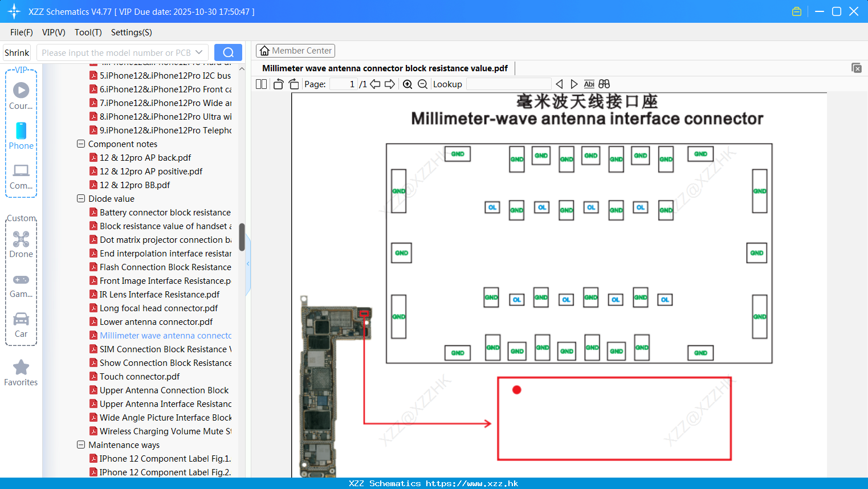Open Courses in VIP sidebar

[21, 96]
